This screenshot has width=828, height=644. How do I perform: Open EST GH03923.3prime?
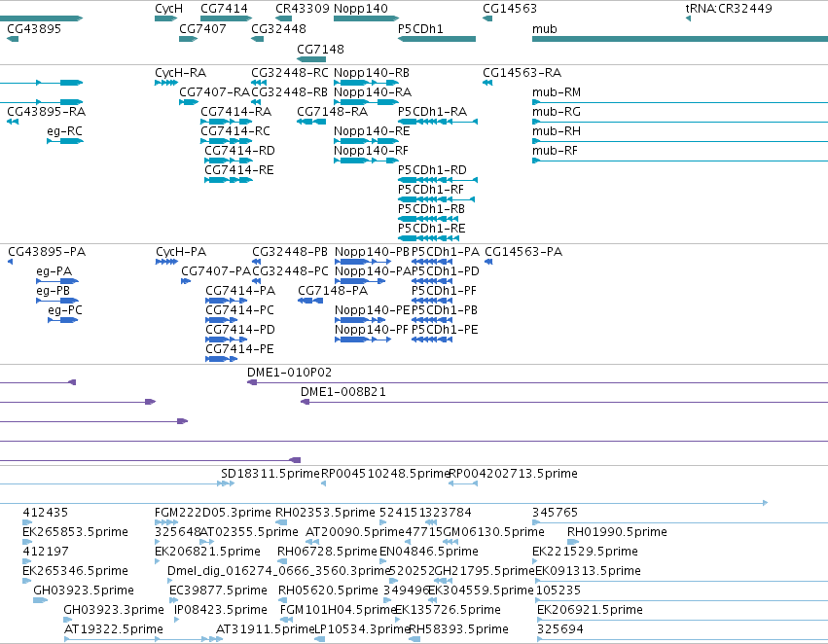pyautogui.click(x=67, y=620)
